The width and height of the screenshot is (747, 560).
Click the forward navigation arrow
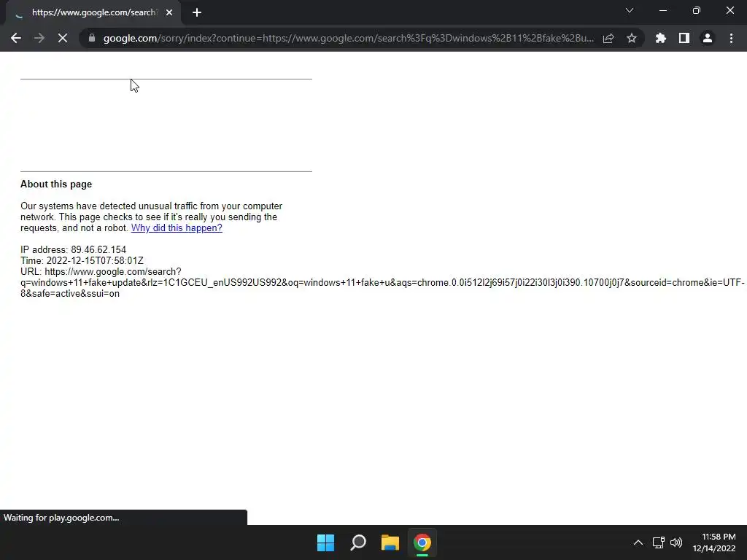tap(39, 38)
